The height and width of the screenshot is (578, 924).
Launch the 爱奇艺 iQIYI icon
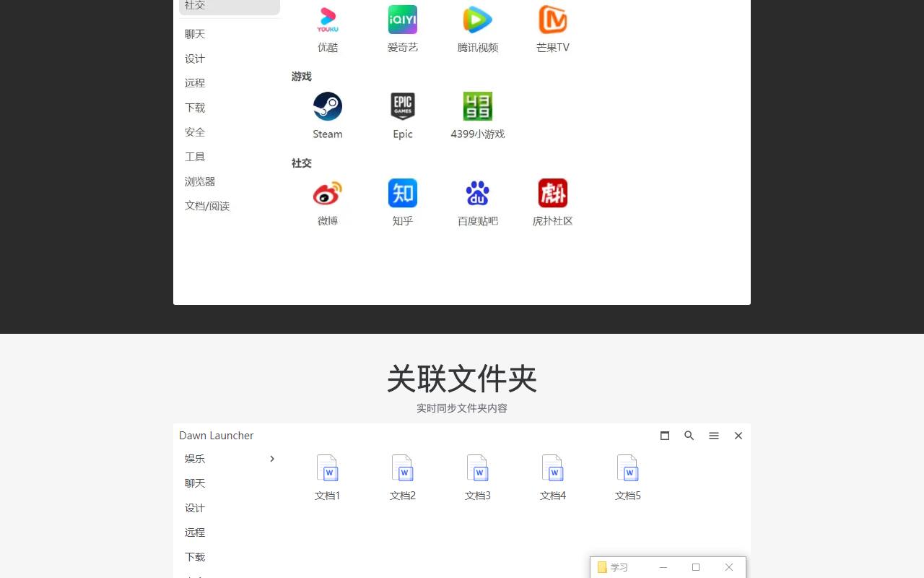[403, 20]
